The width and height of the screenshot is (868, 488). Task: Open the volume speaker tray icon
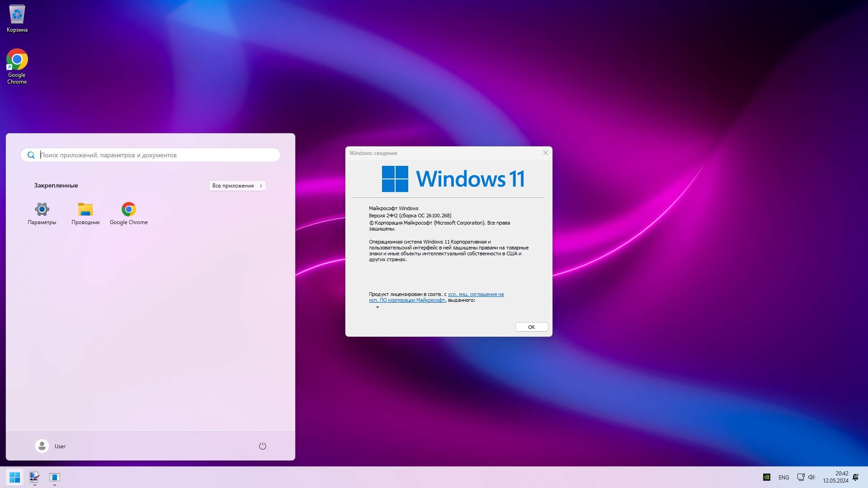[811, 477]
